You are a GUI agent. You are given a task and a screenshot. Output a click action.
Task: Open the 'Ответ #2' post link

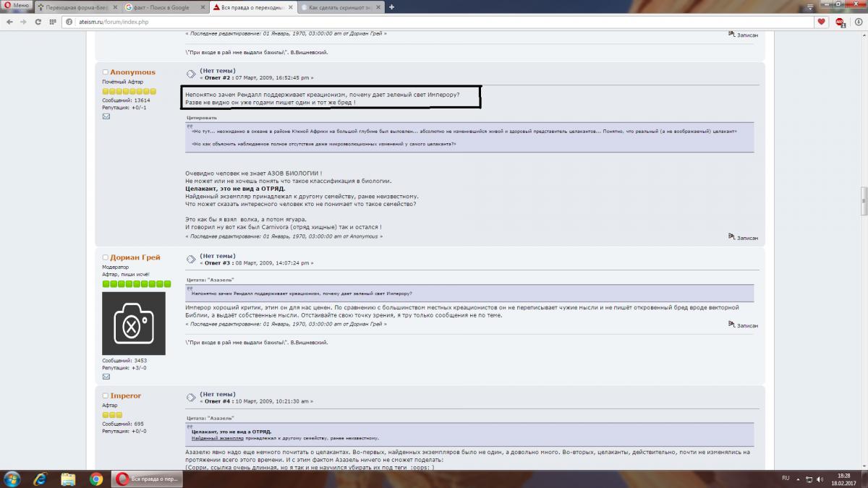pos(217,77)
